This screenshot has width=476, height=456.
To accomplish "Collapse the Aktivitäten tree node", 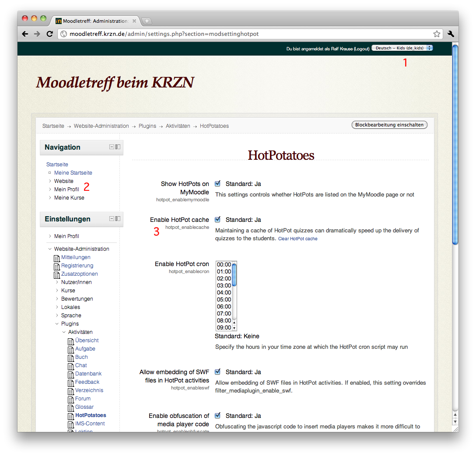I will point(64,332).
